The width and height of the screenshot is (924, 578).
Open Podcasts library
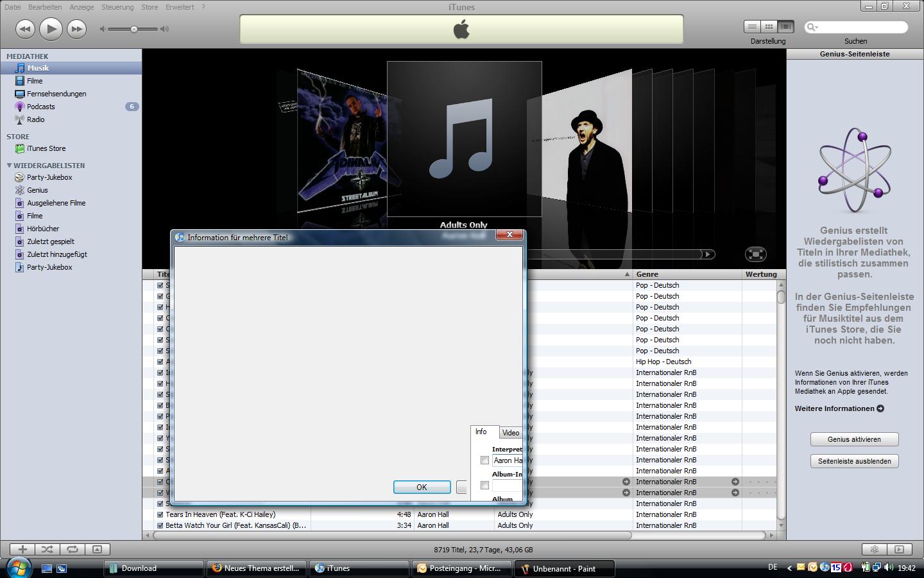click(41, 107)
